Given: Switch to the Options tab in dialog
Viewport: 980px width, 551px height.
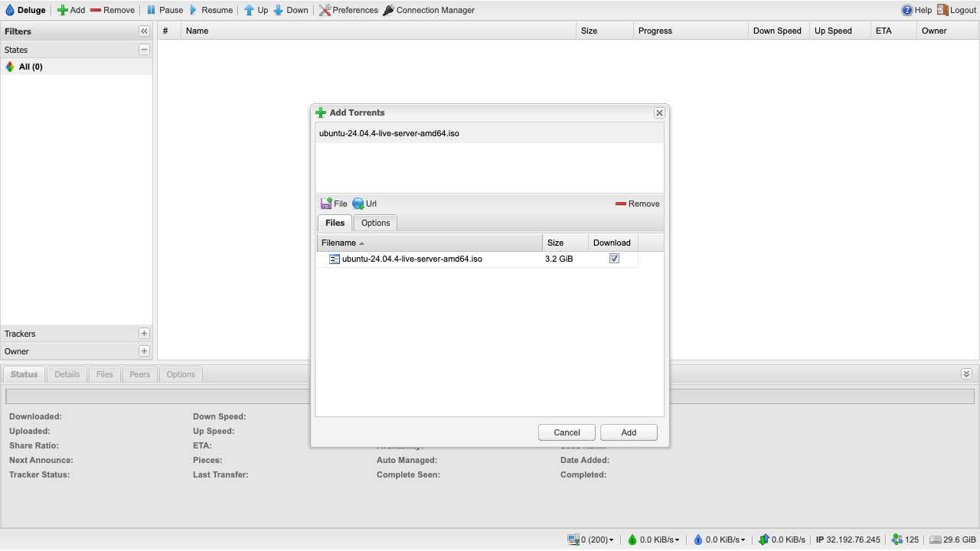Looking at the screenshot, I should click(x=376, y=223).
